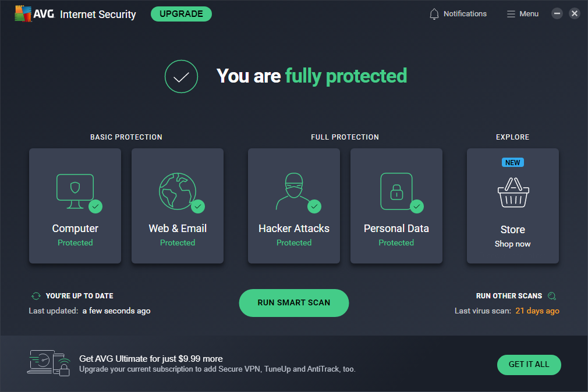Minimize the AVG window
The image size is (588, 392).
[557, 13]
